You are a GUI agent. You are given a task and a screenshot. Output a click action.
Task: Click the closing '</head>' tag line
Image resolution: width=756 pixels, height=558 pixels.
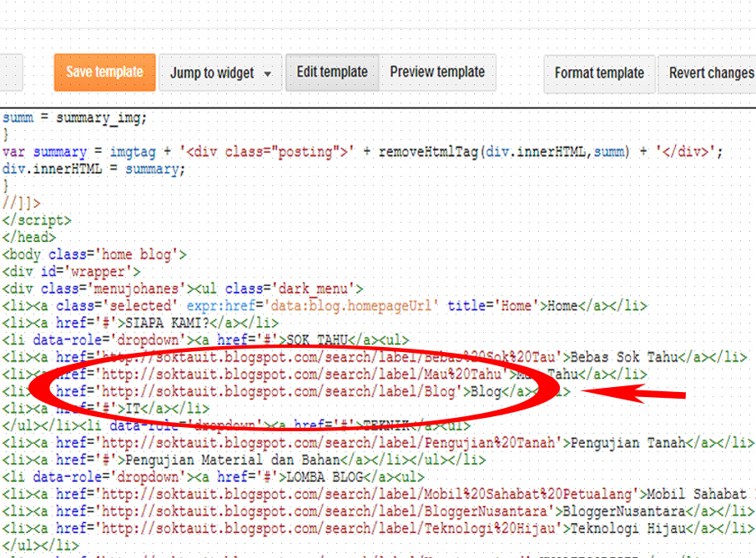pyautogui.click(x=29, y=238)
